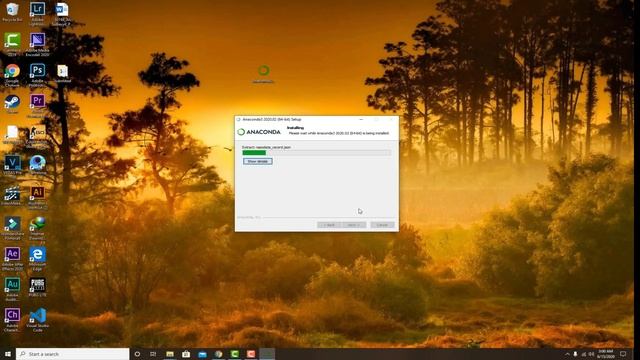The height and width of the screenshot is (360, 640).
Task: Open green Camtasia icon on the taskbar
Action: (235, 354)
